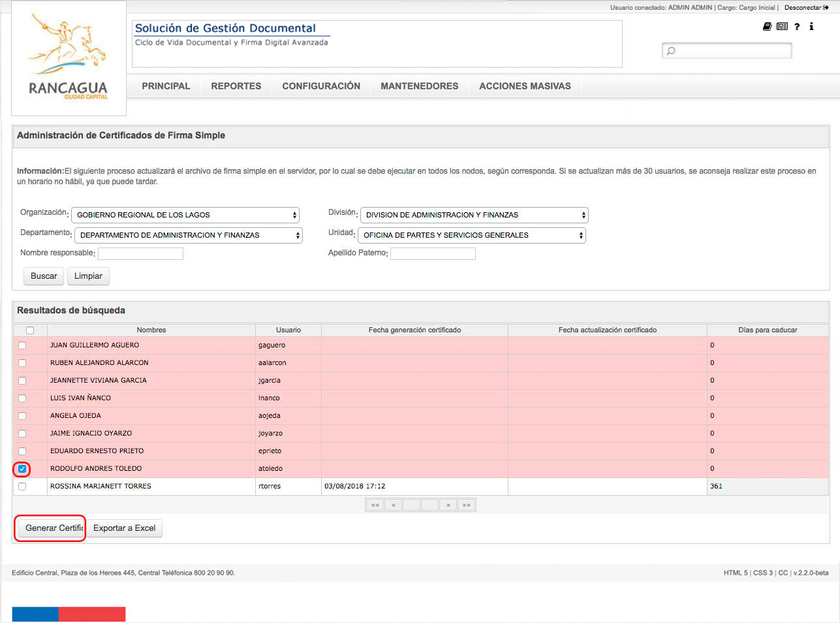Click the Usuario column header
Viewport: 840px width, 623px height.
288,330
